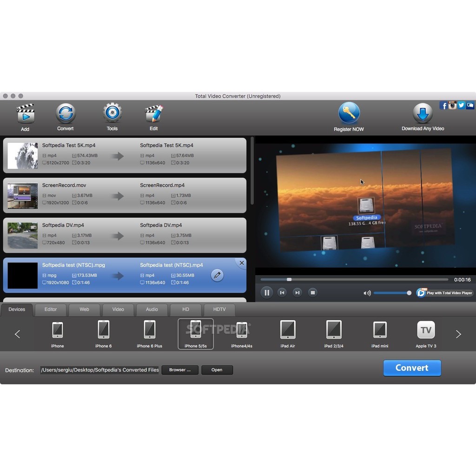The image size is (476, 476).
Task: Click source resolution 720x480 text
Action: click(x=56, y=243)
